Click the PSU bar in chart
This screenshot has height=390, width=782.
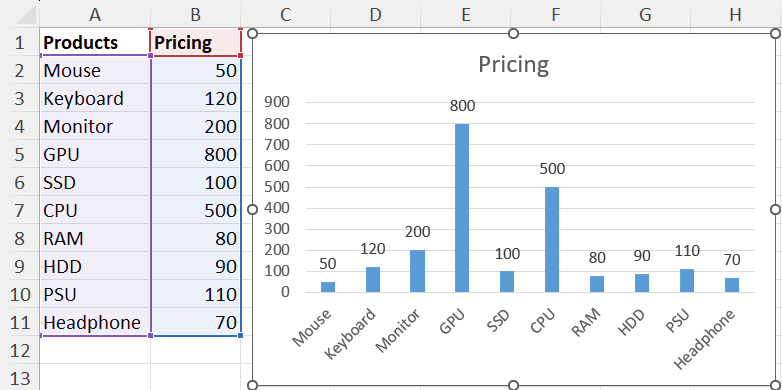[x=687, y=280]
